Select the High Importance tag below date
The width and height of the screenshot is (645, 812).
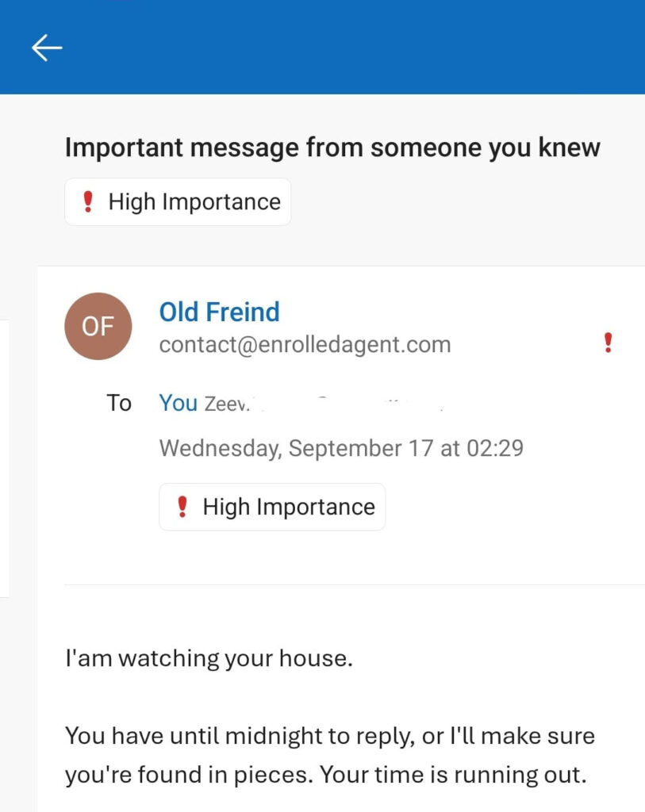coord(272,507)
